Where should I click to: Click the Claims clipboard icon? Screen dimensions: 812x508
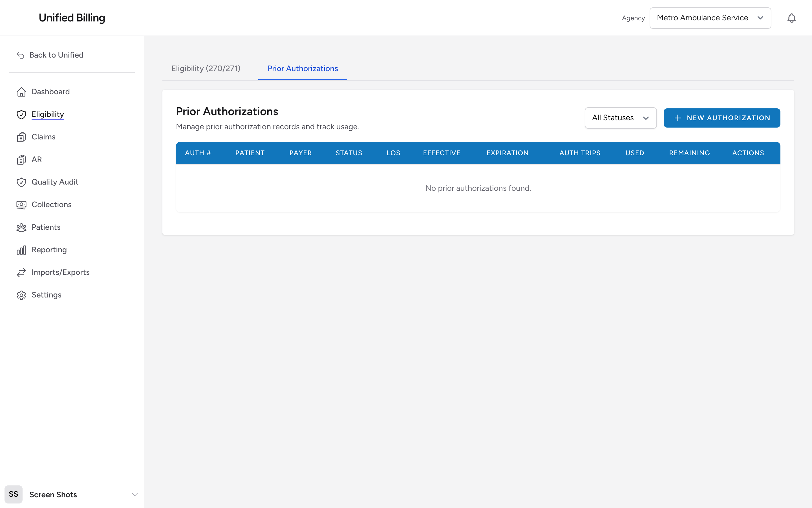21,137
